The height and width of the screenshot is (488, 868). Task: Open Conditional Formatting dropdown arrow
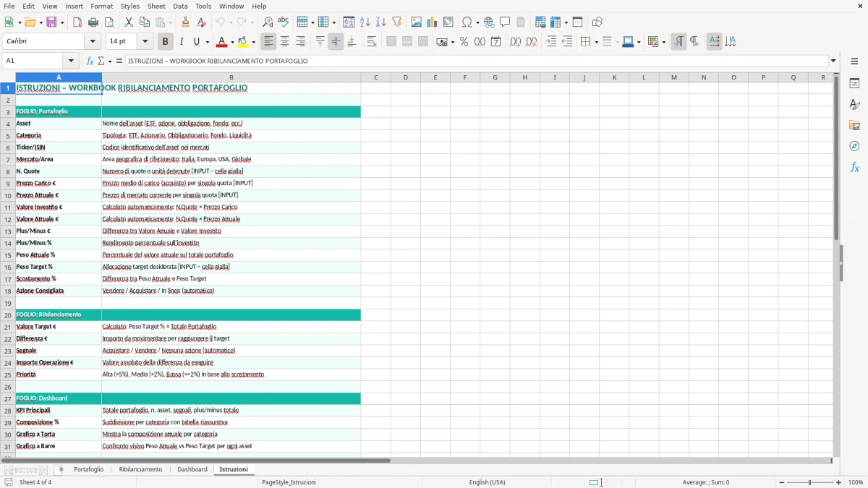[x=663, y=42]
